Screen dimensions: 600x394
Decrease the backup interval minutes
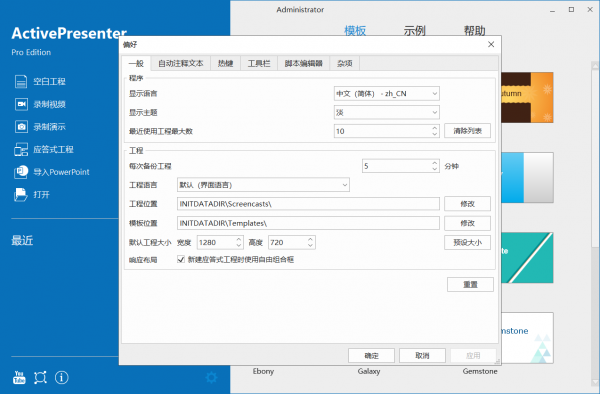pos(435,169)
